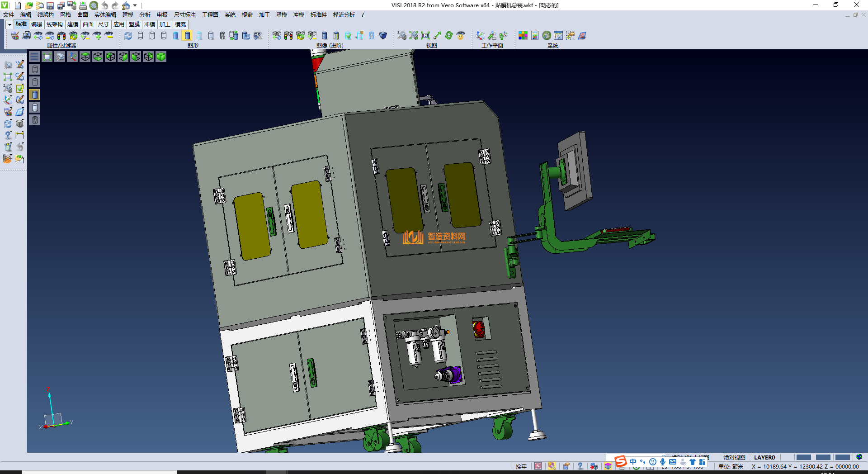
Task: Click the color palette grid icon
Action: tap(523, 36)
